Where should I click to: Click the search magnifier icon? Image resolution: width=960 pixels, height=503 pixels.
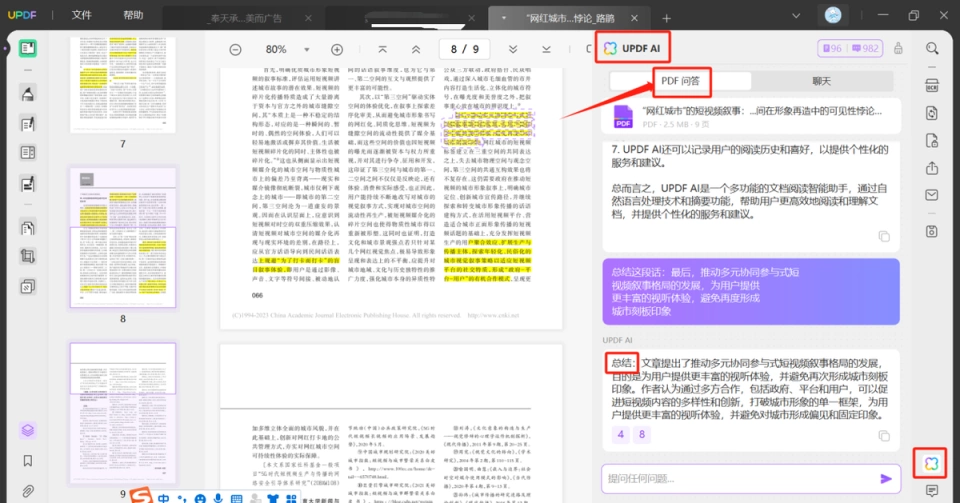[932, 48]
